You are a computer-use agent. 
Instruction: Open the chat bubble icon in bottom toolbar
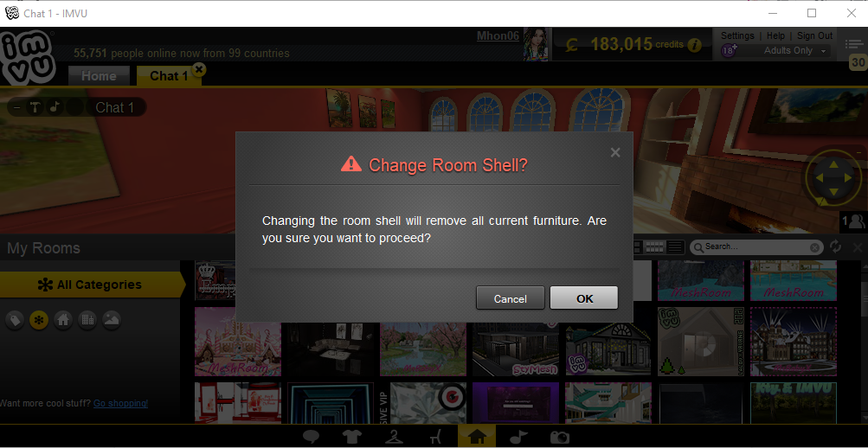click(x=311, y=438)
